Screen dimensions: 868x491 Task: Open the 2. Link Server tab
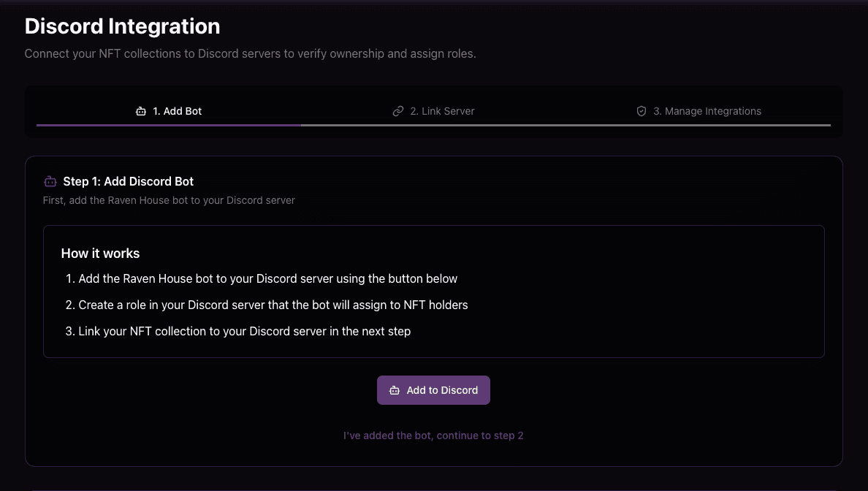[x=434, y=112]
